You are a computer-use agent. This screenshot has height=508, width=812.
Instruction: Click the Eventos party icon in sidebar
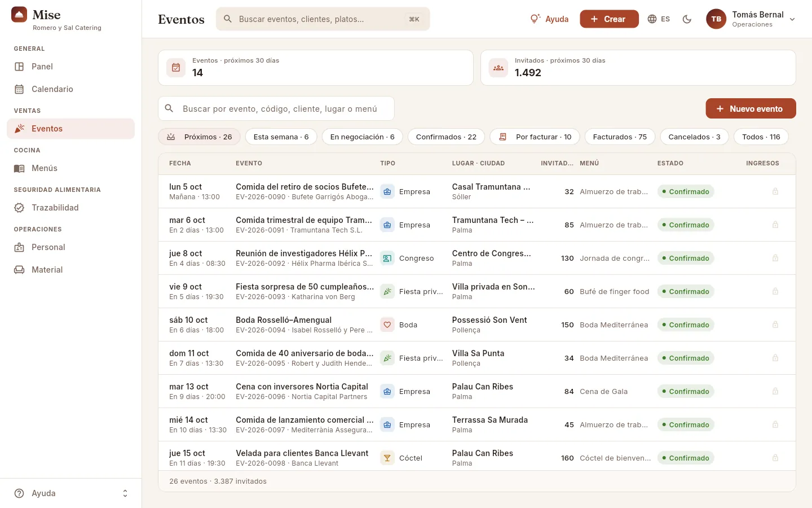pos(19,129)
